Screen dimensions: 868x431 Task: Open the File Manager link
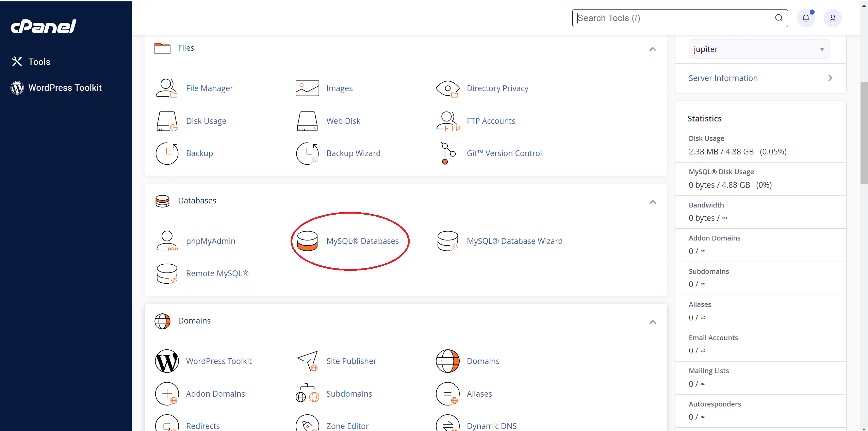click(210, 88)
